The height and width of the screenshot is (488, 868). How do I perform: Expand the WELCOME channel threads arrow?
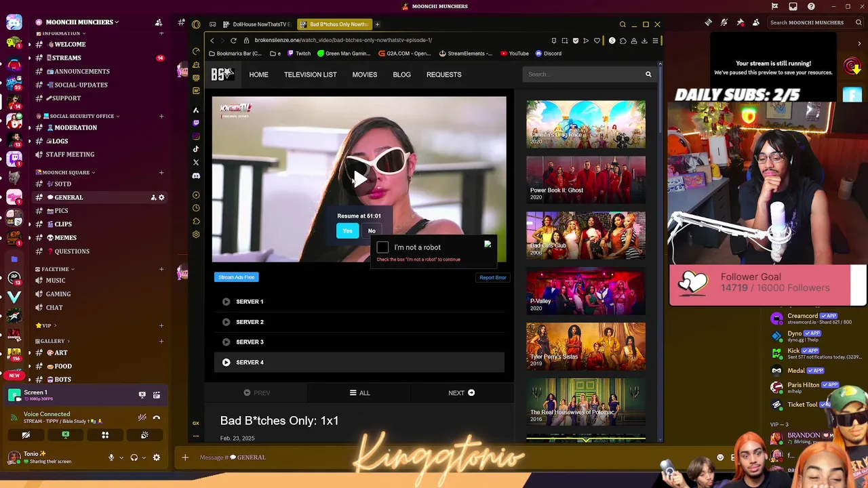point(29,44)
